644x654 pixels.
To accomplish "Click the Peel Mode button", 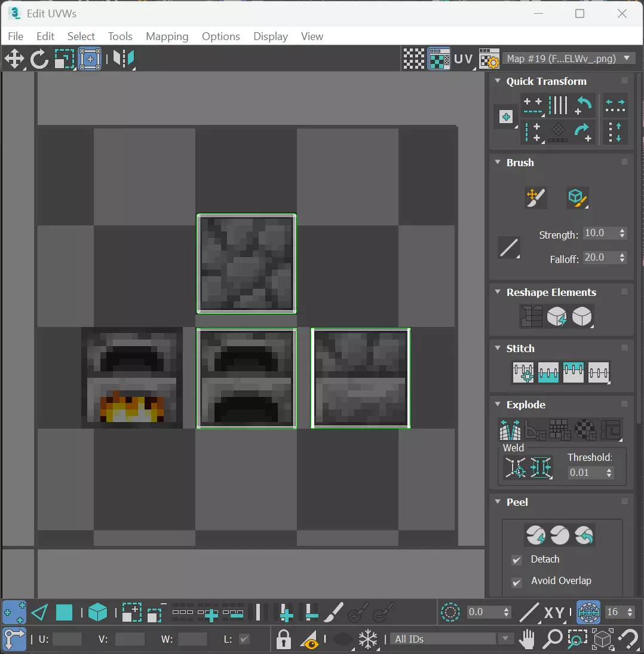I will [560, 535].
